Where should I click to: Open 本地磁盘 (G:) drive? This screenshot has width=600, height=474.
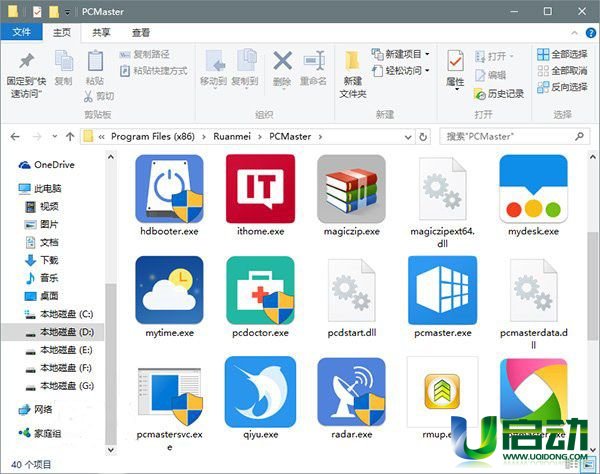(x=59, y=386)
